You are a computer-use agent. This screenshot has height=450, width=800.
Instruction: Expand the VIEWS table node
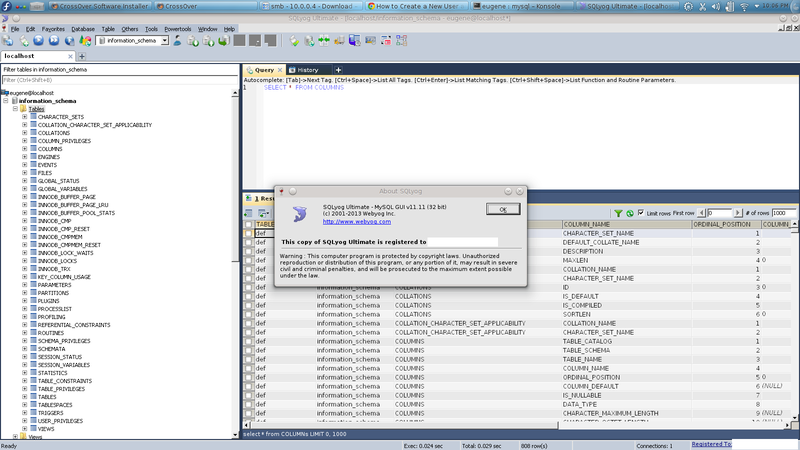coord(24,429)
